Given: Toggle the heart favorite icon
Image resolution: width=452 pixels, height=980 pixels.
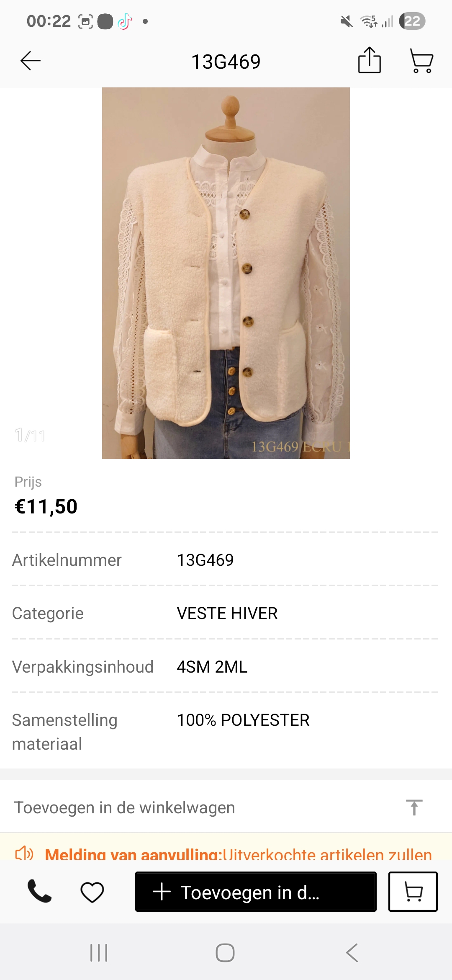Looking at the screenshot, I should click(x=92, y=892).
